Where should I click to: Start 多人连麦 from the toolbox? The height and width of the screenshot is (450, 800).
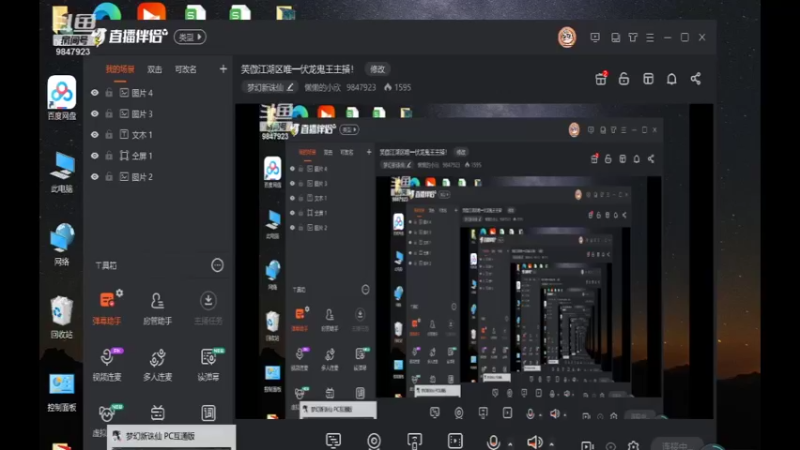[157, 364]
